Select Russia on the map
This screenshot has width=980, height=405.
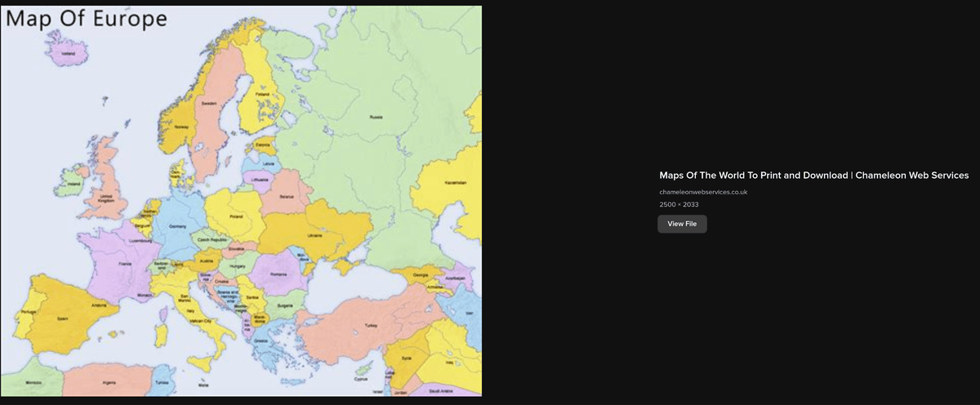(x=376, y=117)
